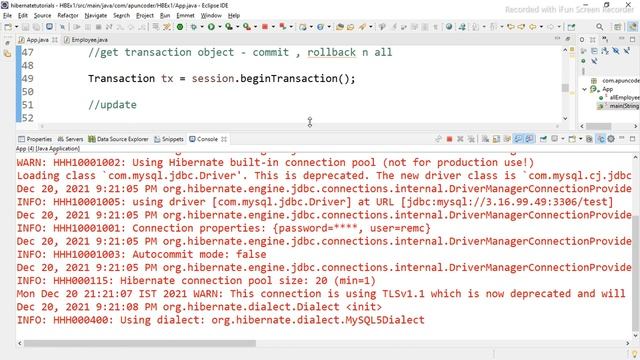640x360 pixels.
Task: Open the Window menu
Action: pos(211,16)
